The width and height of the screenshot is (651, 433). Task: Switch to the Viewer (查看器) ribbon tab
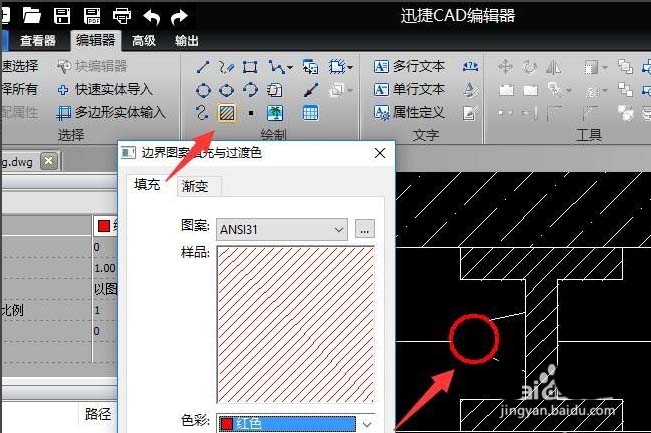pos(37,41)
